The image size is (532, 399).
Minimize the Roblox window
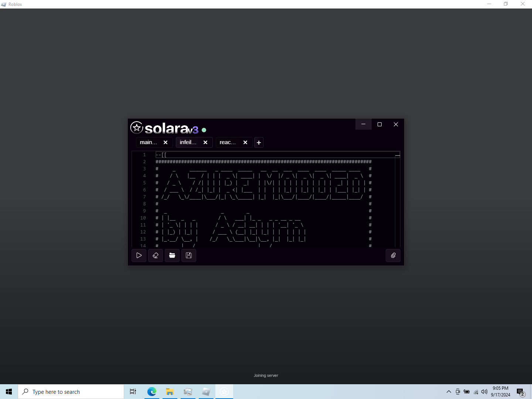[489, 4]
